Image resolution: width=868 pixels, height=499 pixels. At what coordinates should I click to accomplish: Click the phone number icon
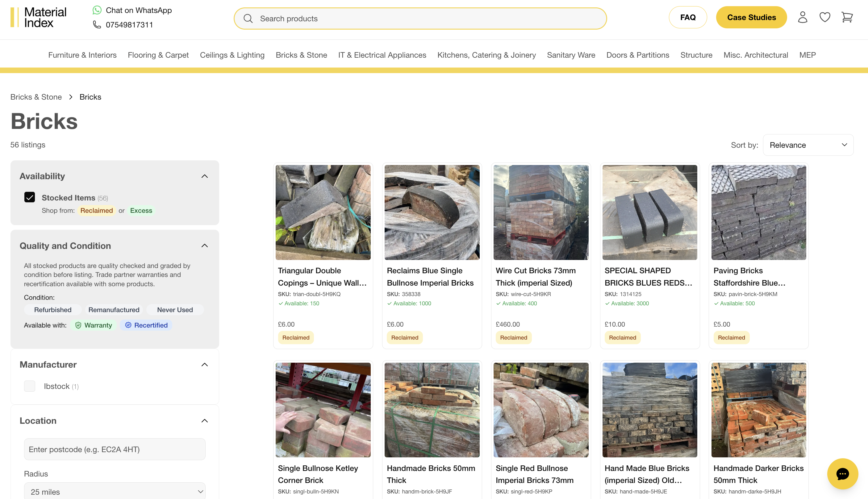click(x=97, y=25)
